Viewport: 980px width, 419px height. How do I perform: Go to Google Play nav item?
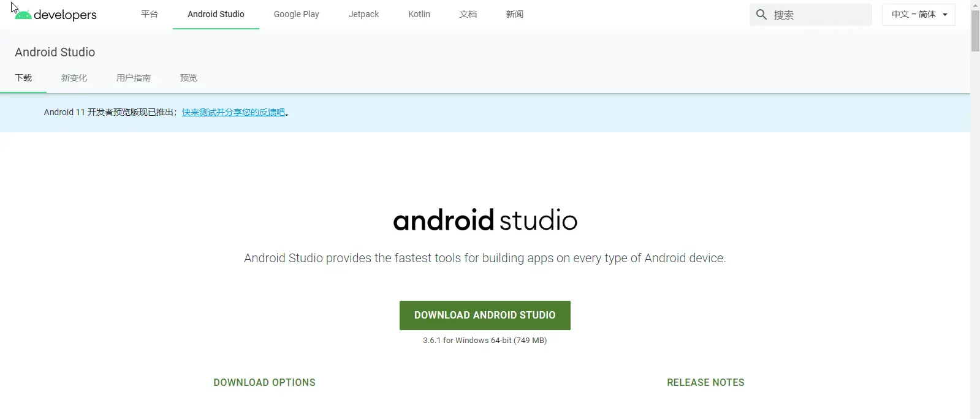click(297, 14)
